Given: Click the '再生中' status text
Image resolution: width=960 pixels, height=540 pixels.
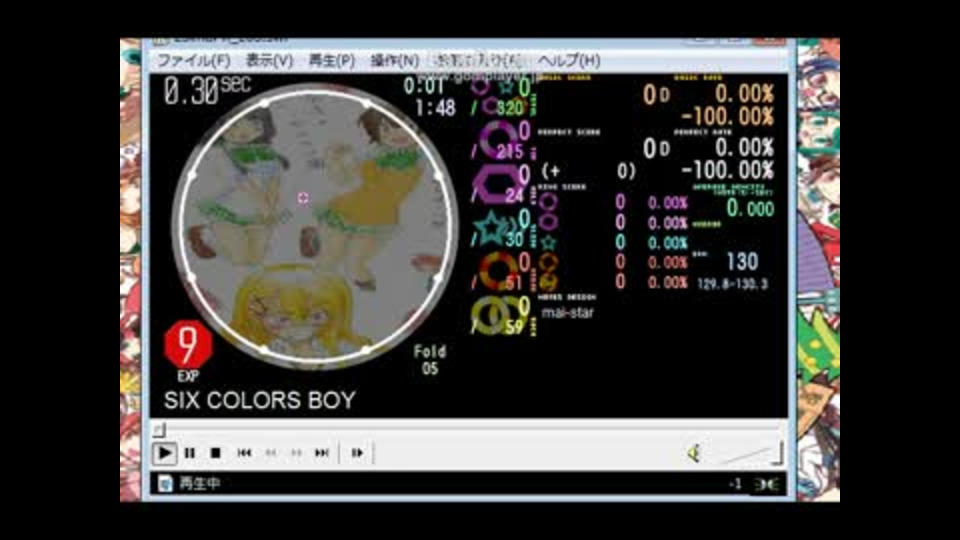Looking at the screenshot, I should pos(199,484).
